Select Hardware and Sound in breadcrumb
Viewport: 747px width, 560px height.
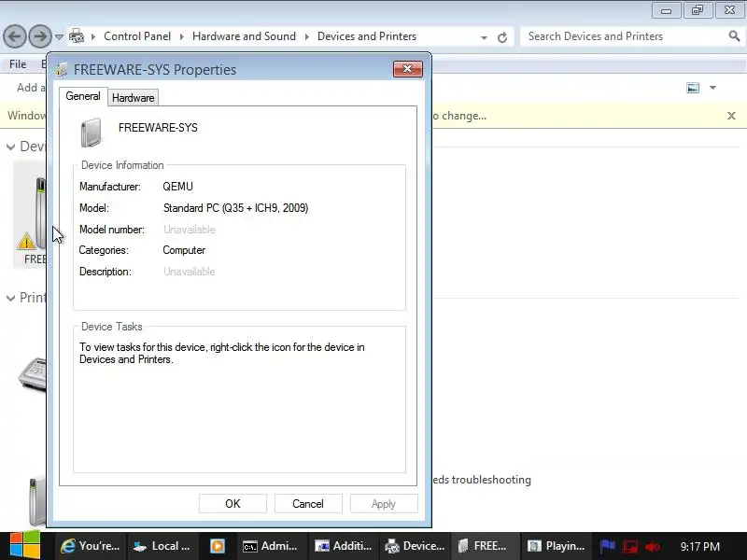click(244, 36)
